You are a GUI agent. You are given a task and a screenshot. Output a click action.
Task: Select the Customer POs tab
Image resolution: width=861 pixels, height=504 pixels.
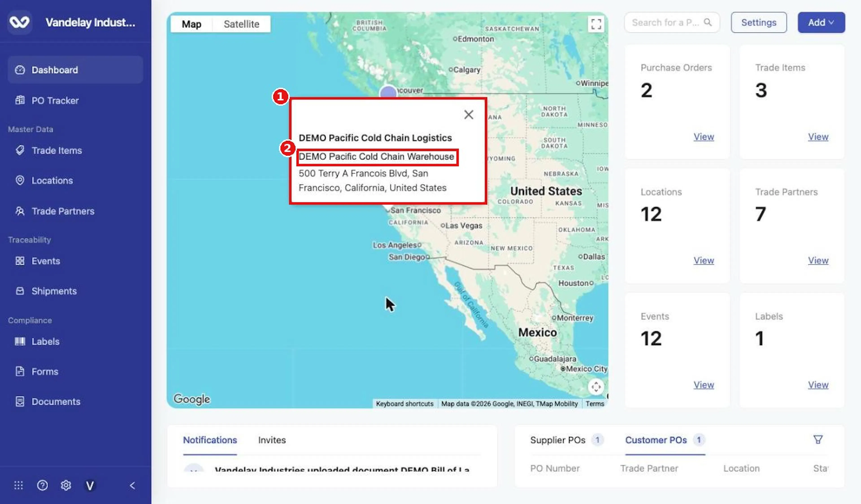click(665, 440)
